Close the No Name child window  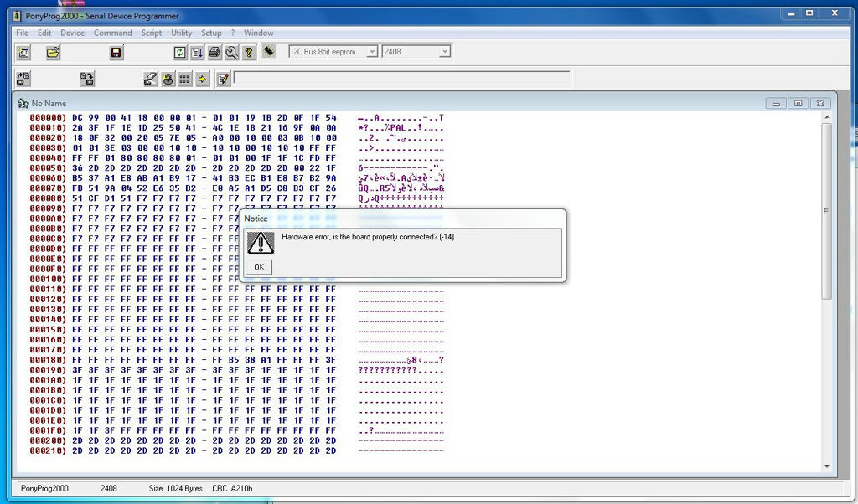[820, 103]
